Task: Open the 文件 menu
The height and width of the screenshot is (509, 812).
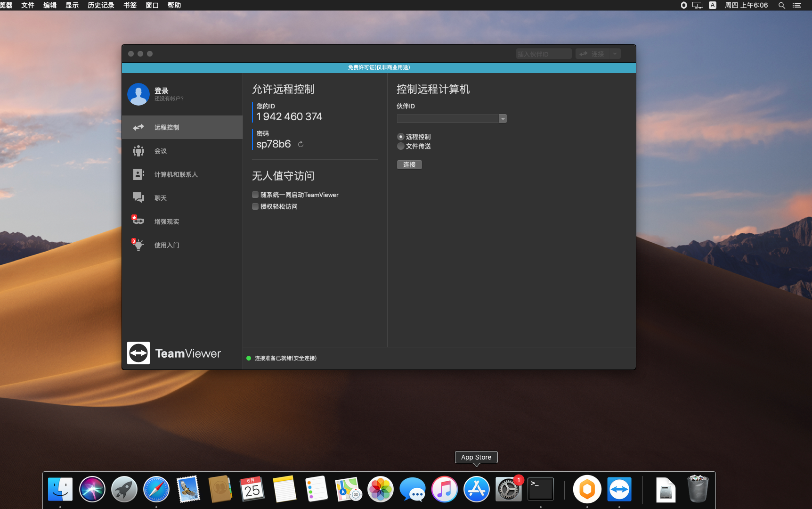Action: tap(28, 5)
